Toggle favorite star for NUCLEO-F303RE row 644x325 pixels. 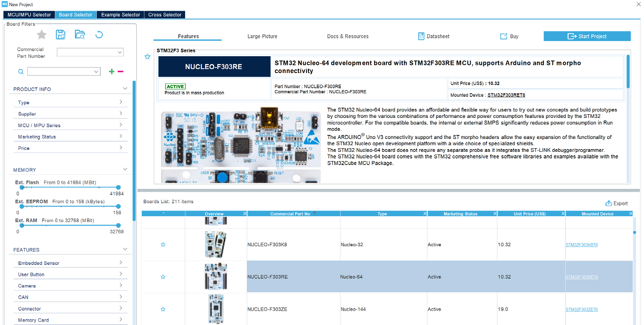click(163, 277)
